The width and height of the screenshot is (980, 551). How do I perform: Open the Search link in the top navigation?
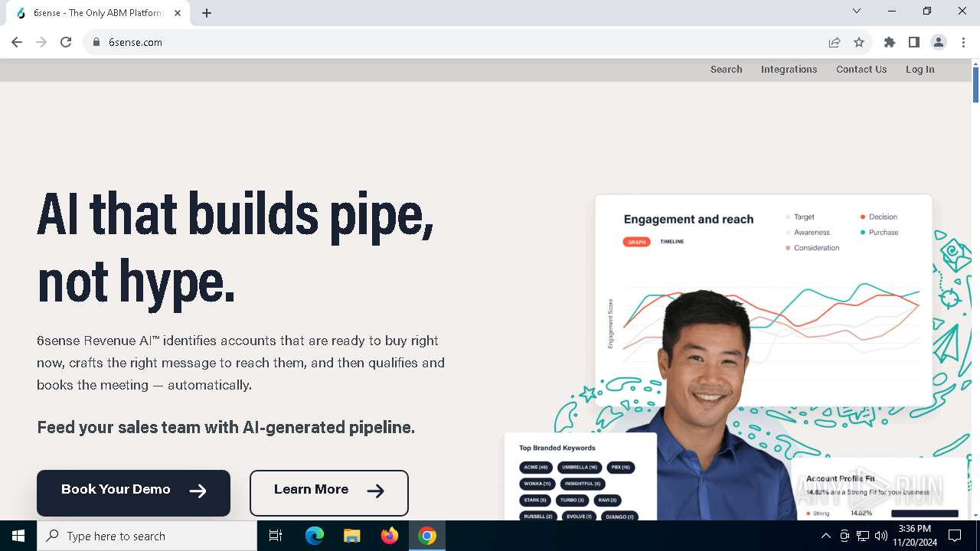[x=726, y=69]
